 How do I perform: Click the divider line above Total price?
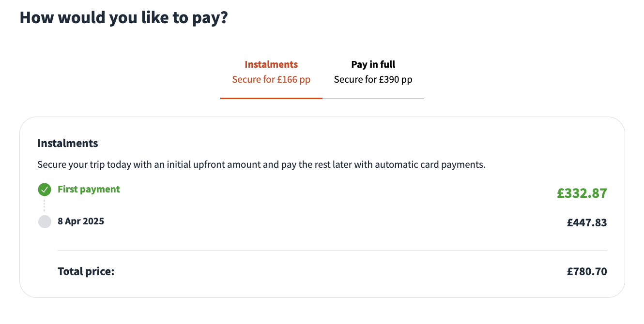coord(332,250)
